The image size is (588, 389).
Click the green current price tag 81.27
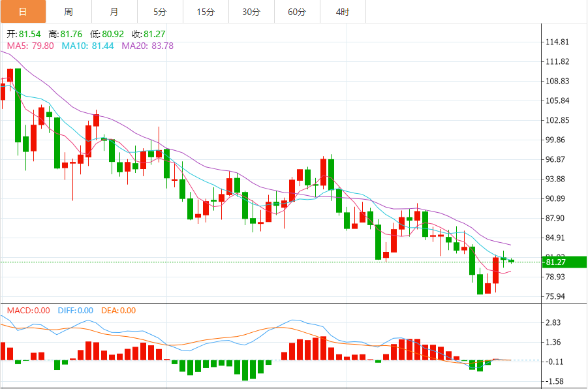(565, 262)
